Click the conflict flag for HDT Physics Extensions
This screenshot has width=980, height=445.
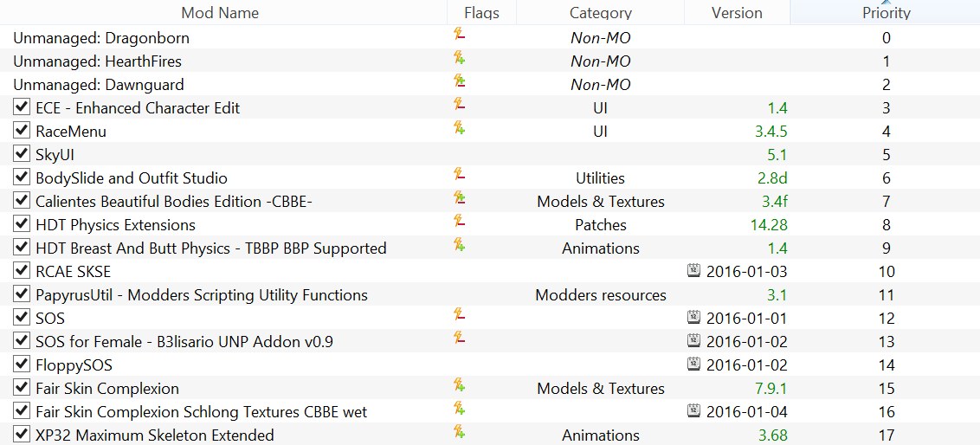[460, 222]
